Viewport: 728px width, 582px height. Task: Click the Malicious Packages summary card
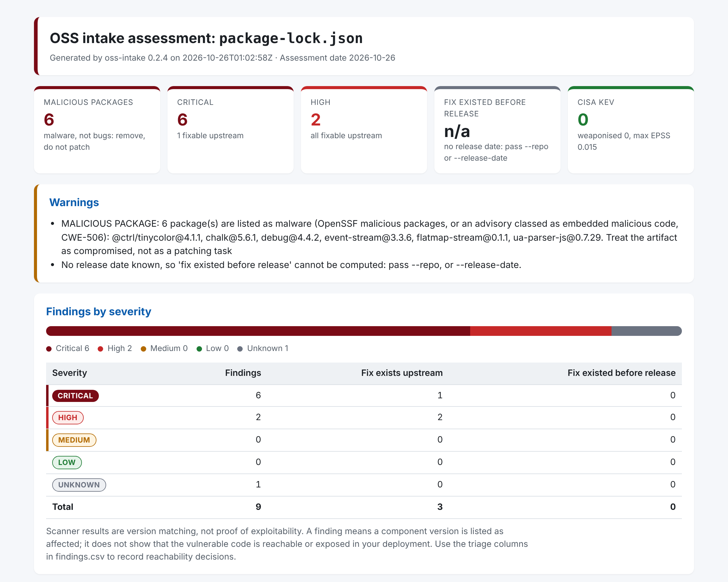[97, 130]
